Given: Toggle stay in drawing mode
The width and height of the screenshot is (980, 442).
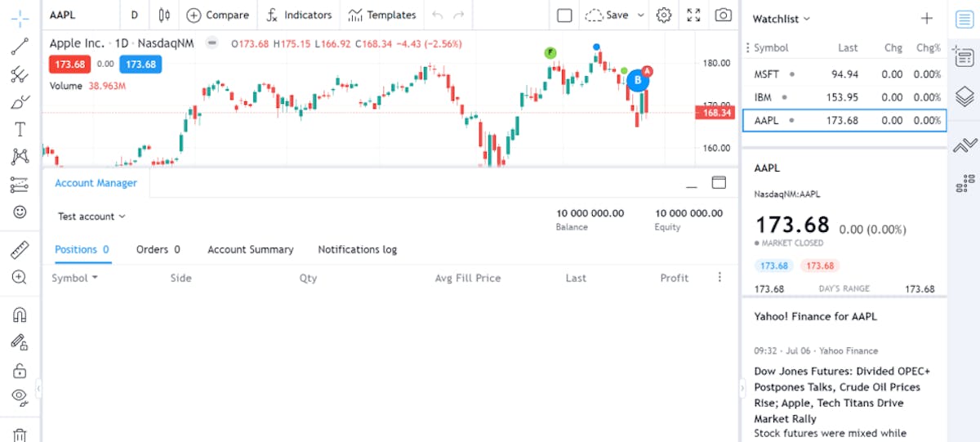Looking at the screenshot, I should [20, 342].
